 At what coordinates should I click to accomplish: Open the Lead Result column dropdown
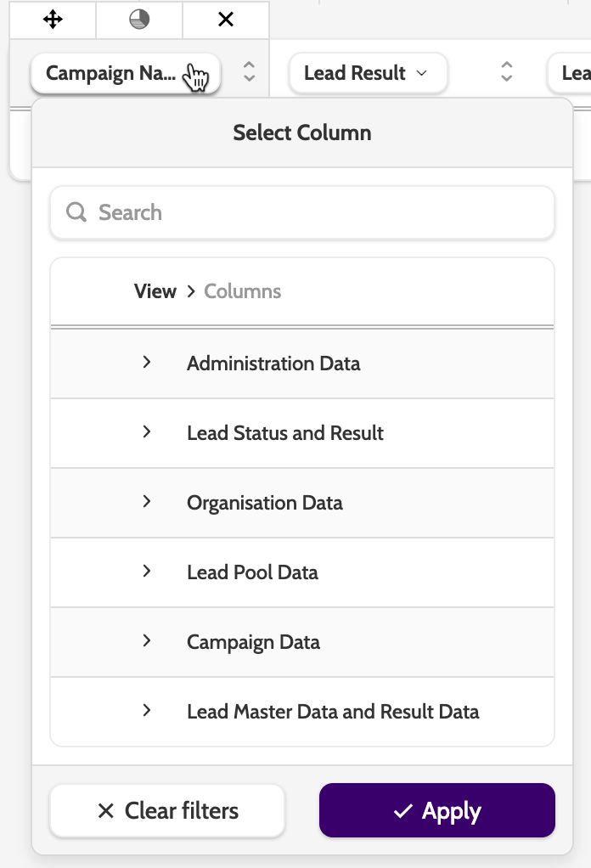pyautogui.click(x=367, y=73)
